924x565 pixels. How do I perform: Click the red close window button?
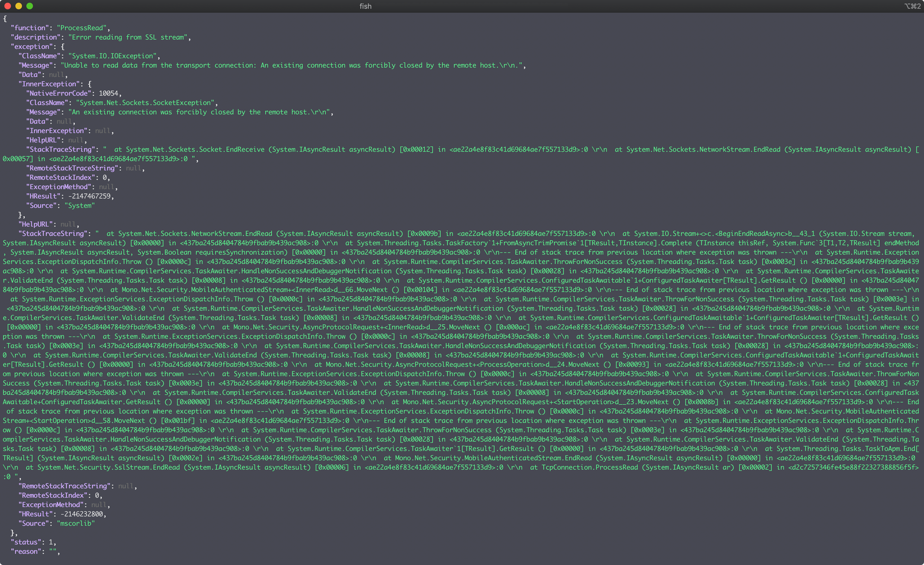pos(7,6)
